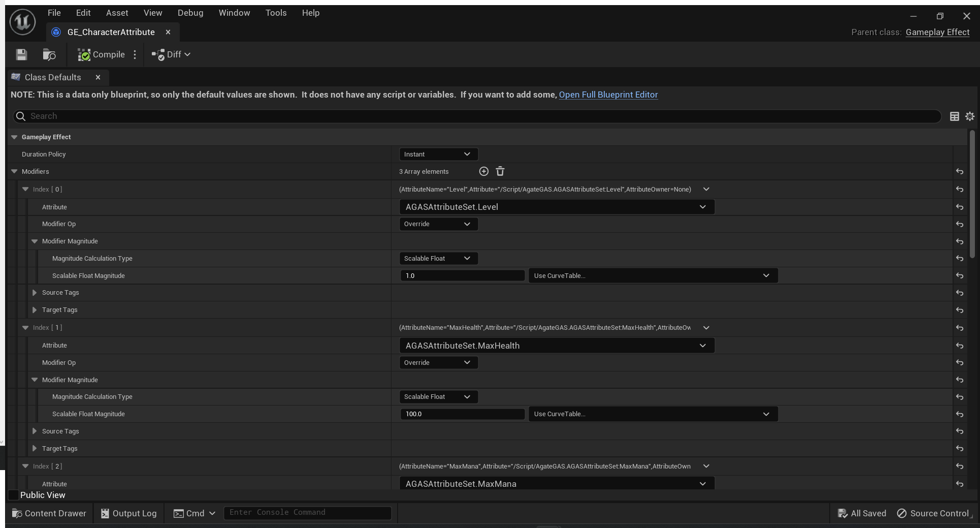This screenshot has width=980, height=528.
Task: Open AGASAttributeSet.MaxMana attribute dropdown
Action: point(557,483)
